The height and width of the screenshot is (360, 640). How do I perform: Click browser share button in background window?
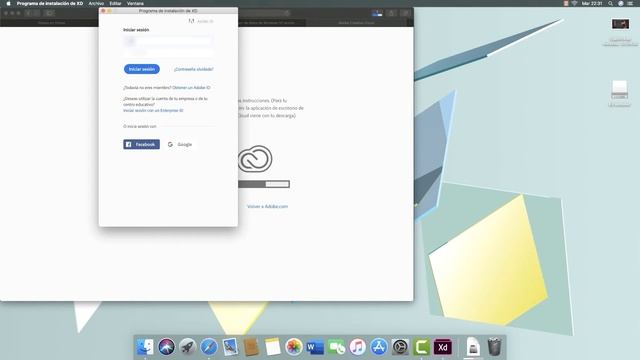[391, 13]
